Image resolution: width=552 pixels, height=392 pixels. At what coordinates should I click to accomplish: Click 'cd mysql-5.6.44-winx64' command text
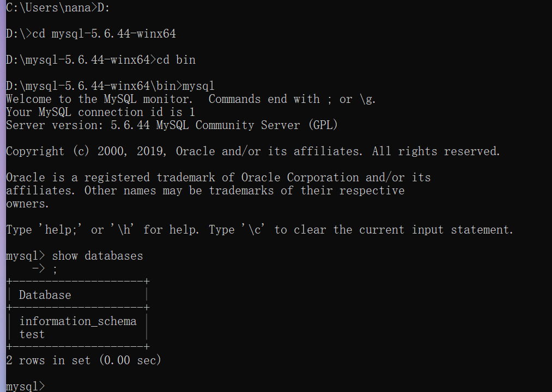[104, 34]
